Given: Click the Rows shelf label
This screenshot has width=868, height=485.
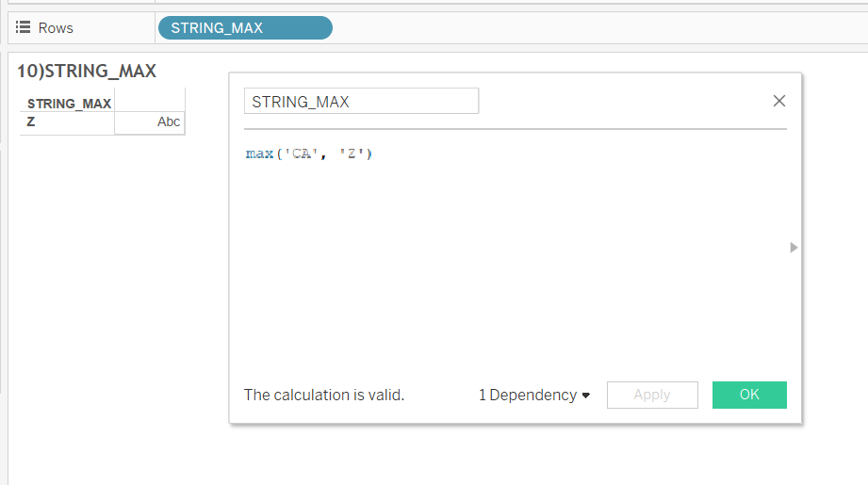Looking at the screenshot, I should coord(56,27).
